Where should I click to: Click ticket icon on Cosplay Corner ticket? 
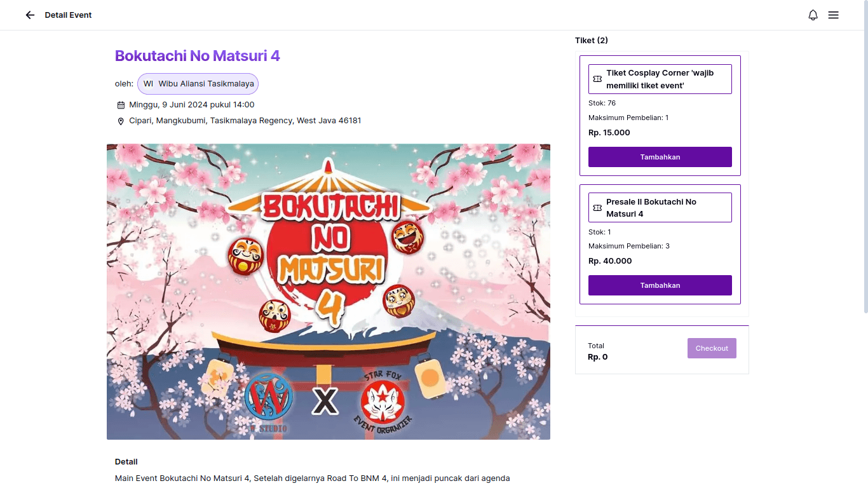tap(597, 79)
